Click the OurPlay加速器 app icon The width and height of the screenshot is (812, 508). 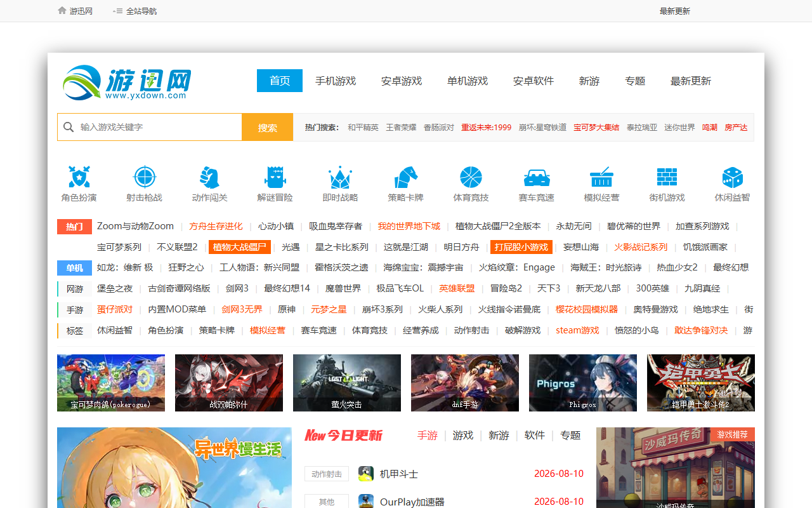tap(366, 502)
